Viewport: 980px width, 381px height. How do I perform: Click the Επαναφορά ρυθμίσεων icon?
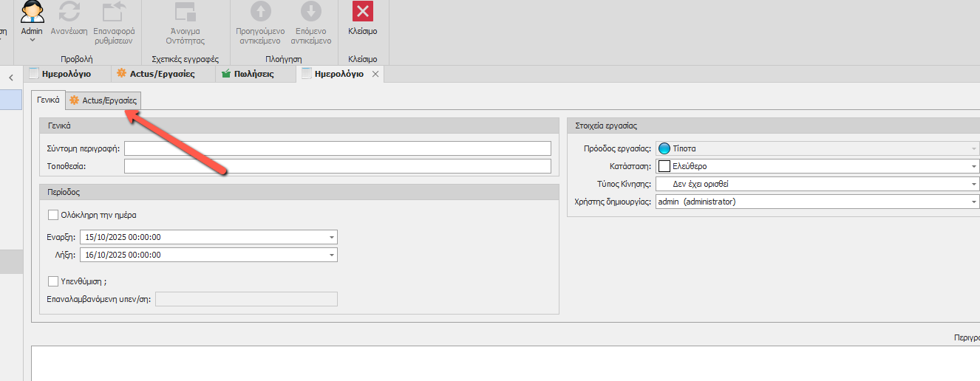click(x=114, y=13)
